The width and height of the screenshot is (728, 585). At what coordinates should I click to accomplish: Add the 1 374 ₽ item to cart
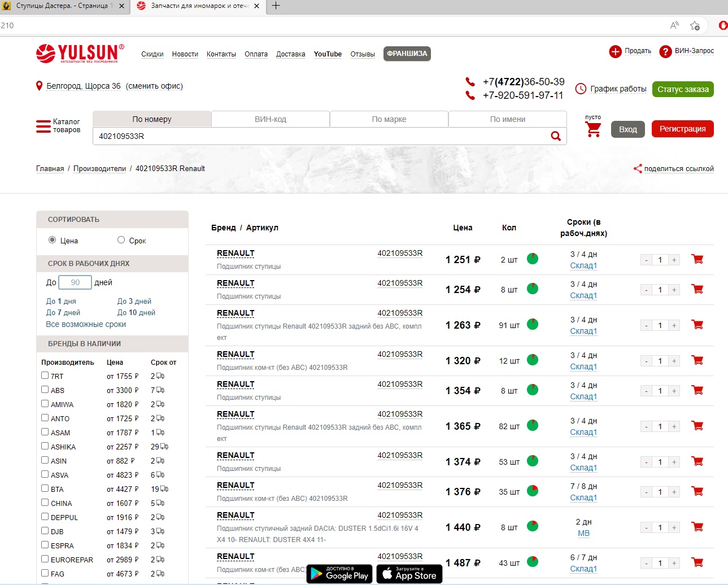[x=698, y=461]
